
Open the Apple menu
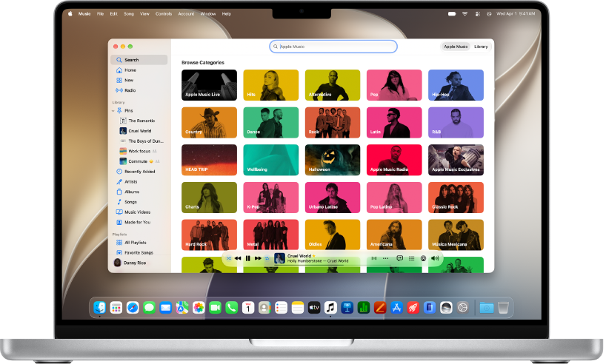coord(70,14)
